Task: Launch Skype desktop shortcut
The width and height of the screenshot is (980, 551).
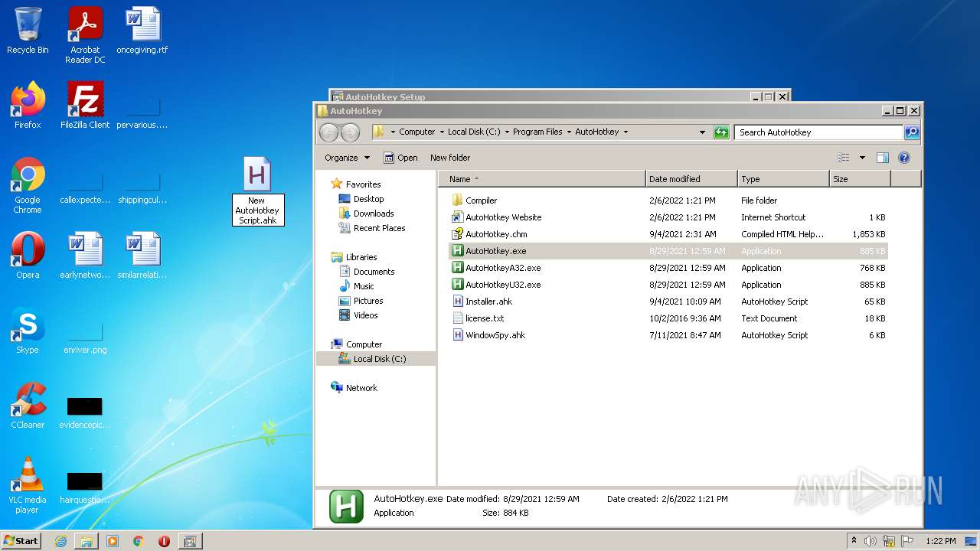Action: (x=28, y=331)
